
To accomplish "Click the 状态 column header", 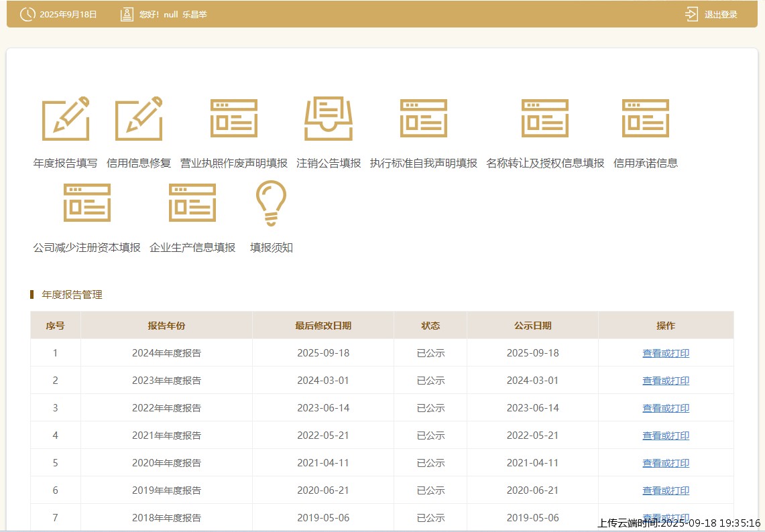I will [x=430, y=325].
